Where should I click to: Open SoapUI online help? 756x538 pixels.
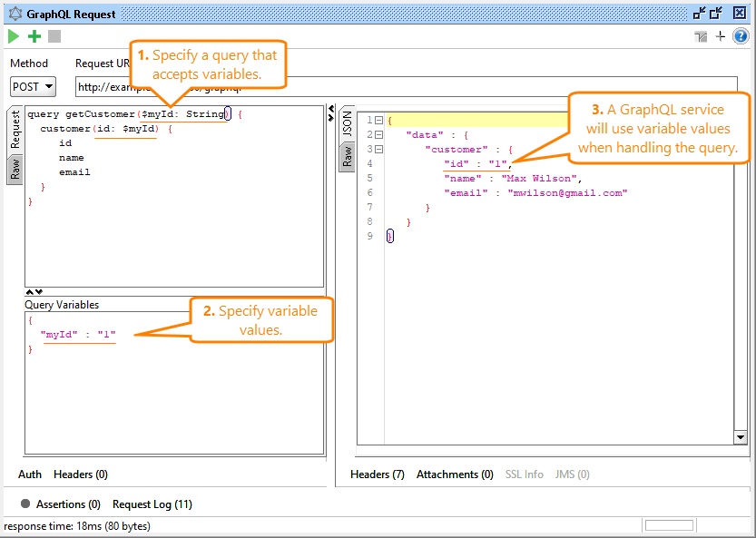coord(741,36)
